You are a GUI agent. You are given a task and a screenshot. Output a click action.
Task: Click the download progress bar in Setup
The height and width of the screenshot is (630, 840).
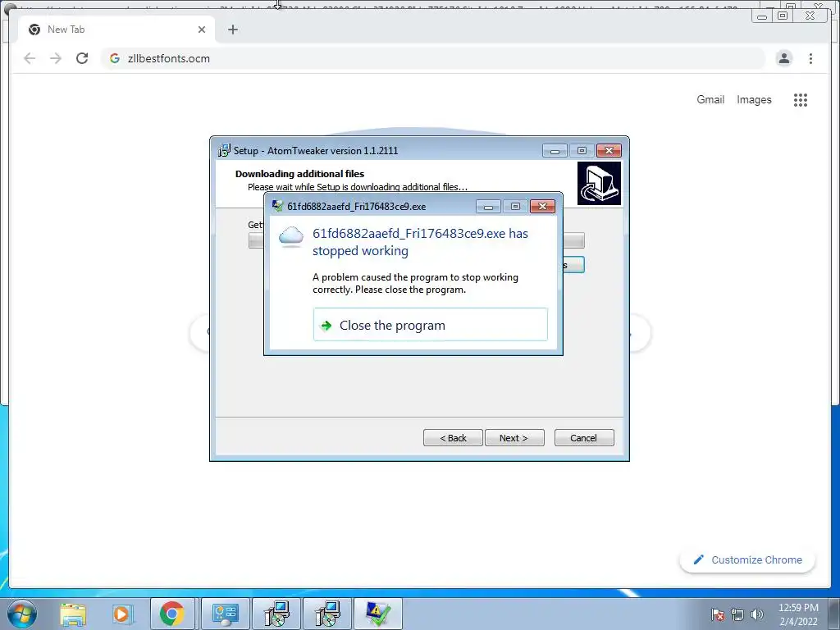416,240
